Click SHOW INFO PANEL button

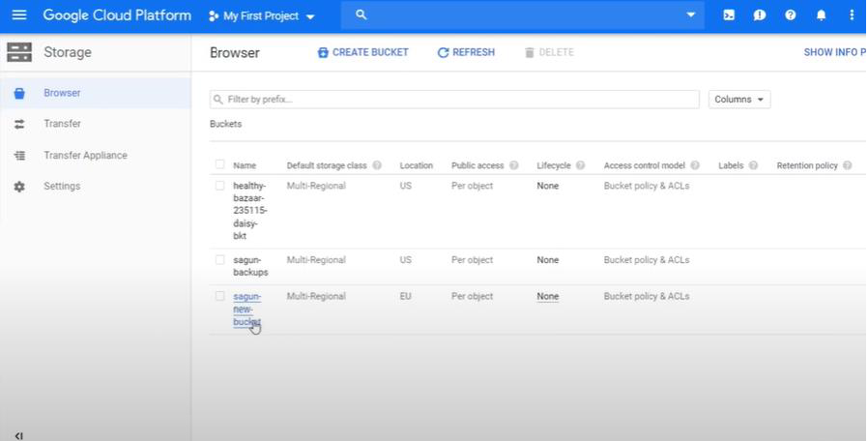(835, 52)
